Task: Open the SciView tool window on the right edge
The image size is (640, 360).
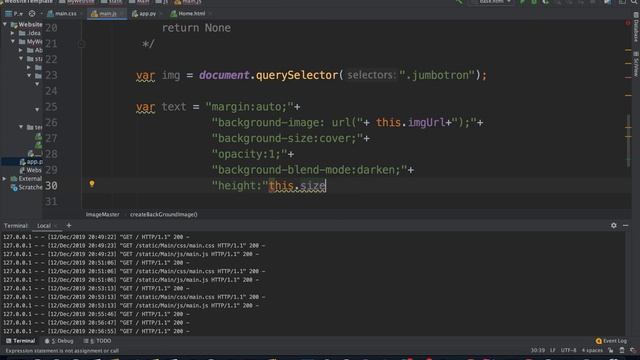Action: click(x=636, y=64)
